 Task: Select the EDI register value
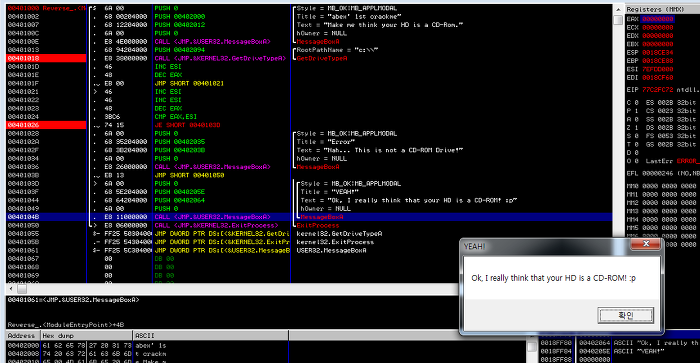[658, 78]
